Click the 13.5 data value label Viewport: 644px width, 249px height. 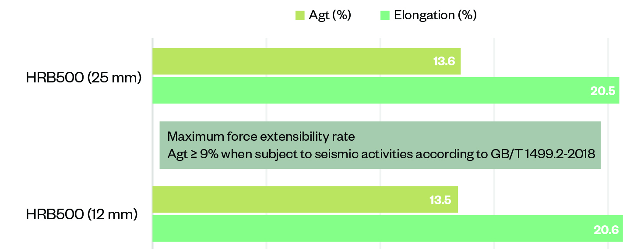tap(441, 199)
